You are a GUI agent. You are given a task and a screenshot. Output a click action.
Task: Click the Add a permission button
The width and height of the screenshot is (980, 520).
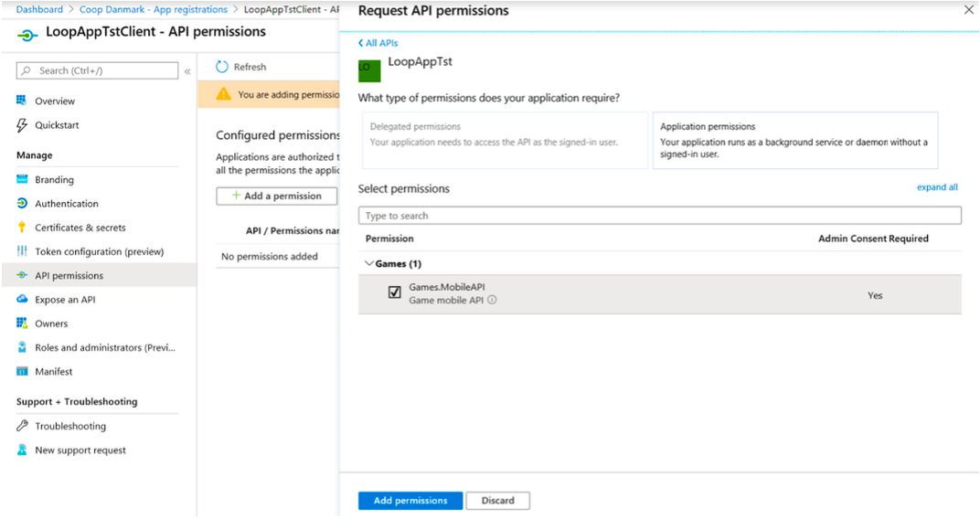pos(276,196)
